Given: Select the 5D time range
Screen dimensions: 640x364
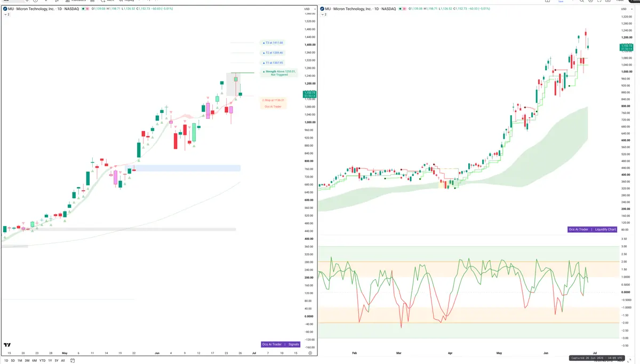Looking at the screenshot, I should coord(13,361).
